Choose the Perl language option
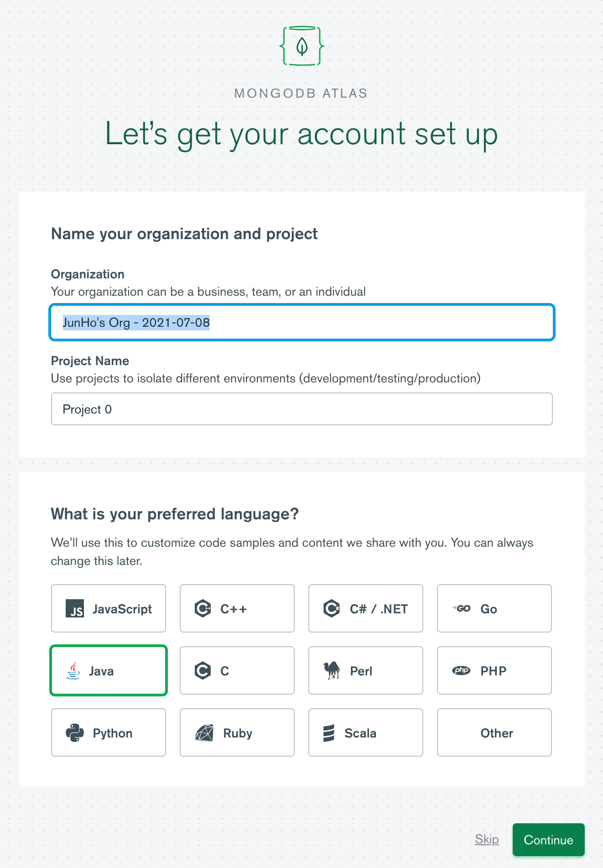The height and width of the screenshot is (868, 603). [x=366, y=670]
